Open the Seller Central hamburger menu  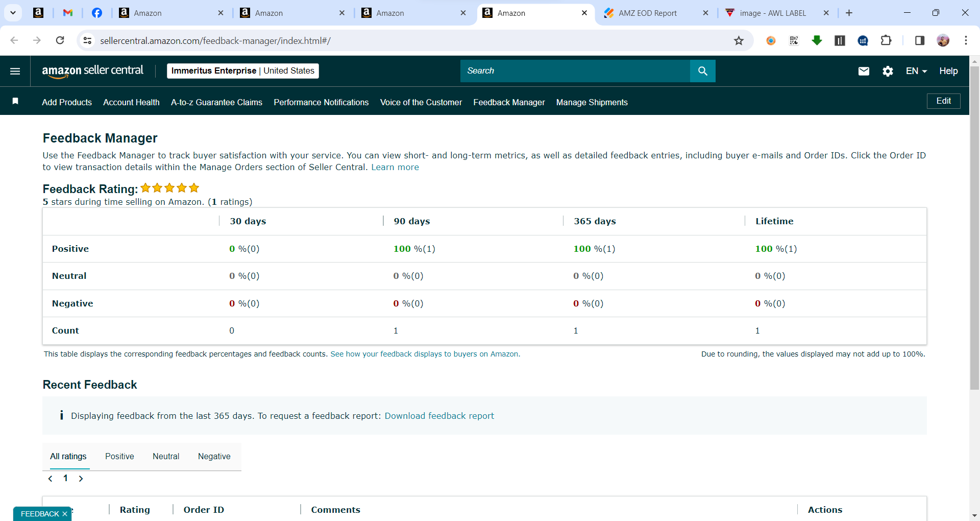coord(15,71)
